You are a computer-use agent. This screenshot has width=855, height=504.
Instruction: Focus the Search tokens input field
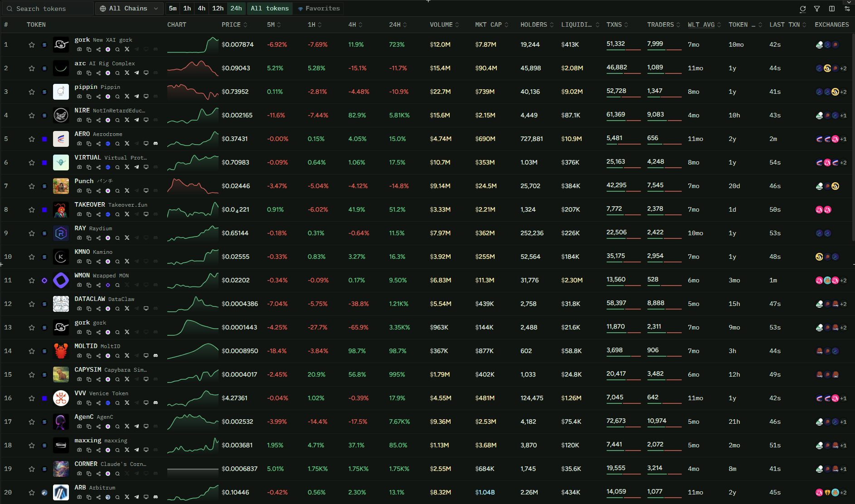click(x=50, y=9)
